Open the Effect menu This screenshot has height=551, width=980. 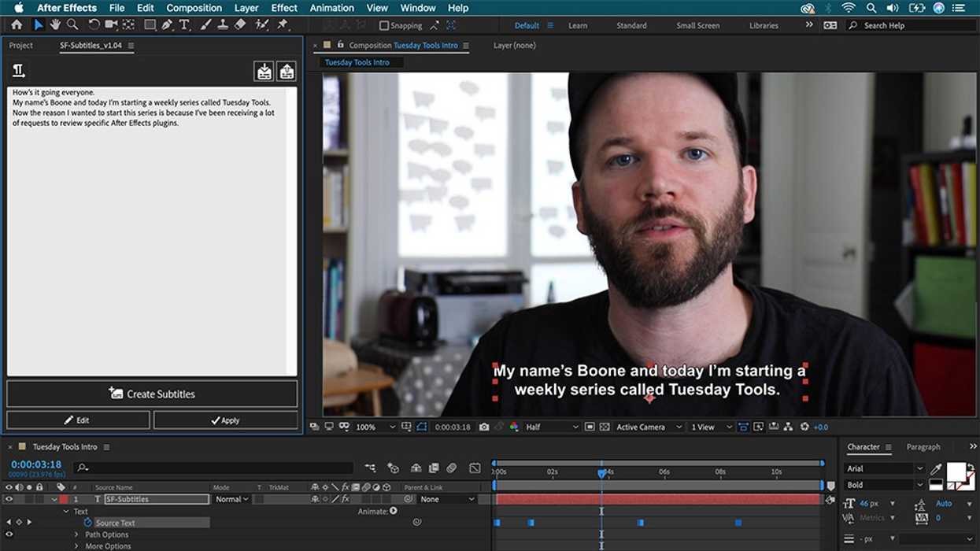click(x=284, y=8)
